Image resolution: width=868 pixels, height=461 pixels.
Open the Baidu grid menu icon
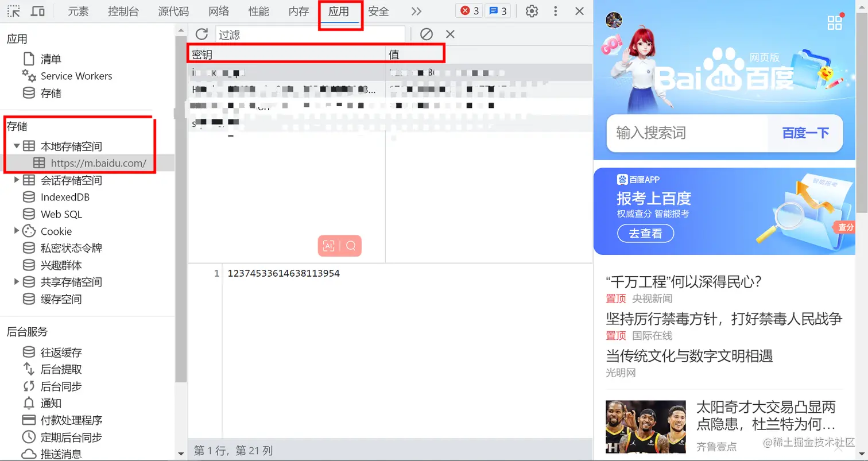click(x=834, y=23)
